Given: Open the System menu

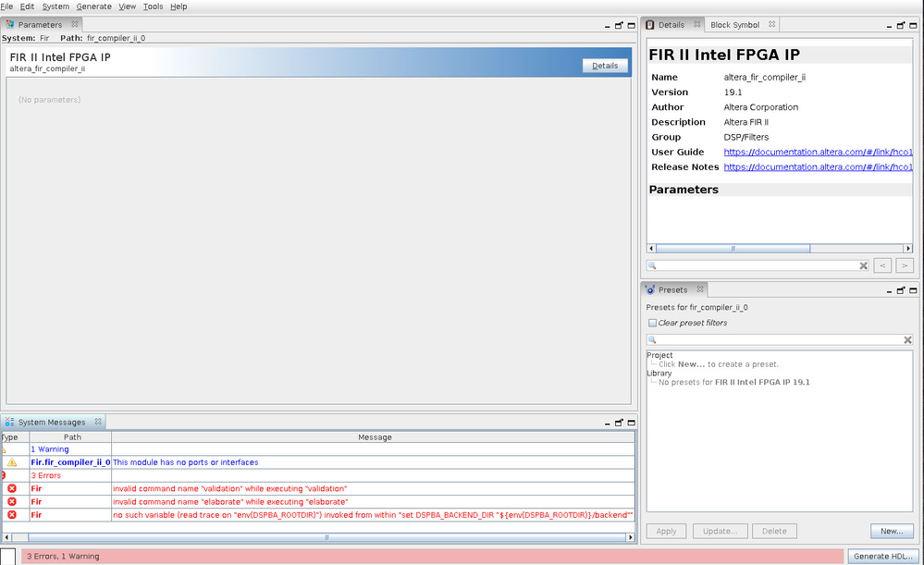Looking at the screenshot, I should tap(55, 6).
